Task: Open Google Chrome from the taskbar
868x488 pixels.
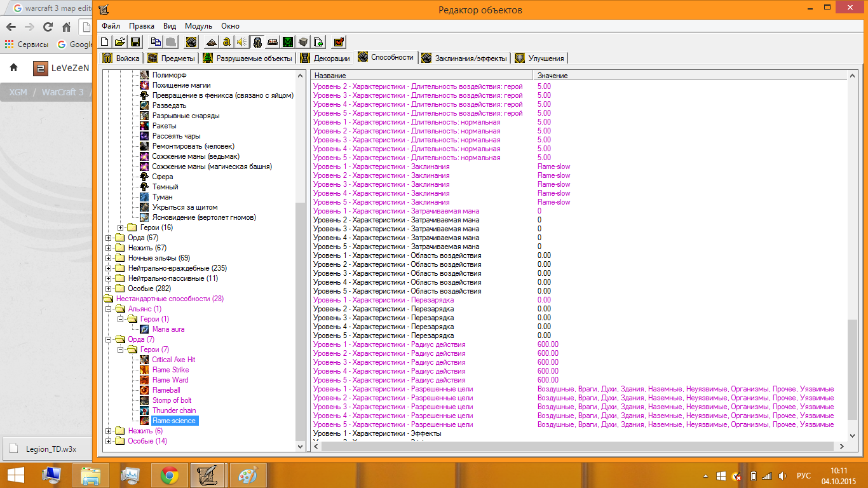Action: pyautogui.click(x=169, y=475)
